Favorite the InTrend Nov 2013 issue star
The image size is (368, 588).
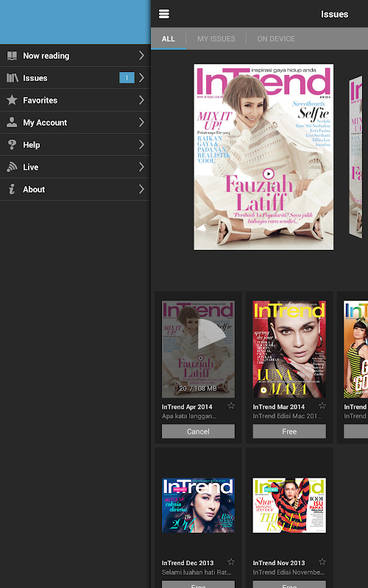coord(322,562)
